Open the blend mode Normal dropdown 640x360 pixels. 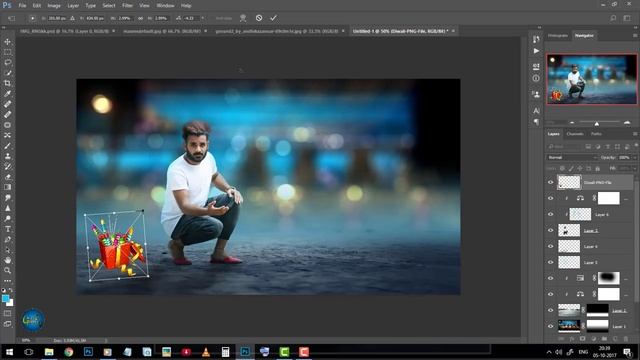pyautogui.click(x=572, y=158)
